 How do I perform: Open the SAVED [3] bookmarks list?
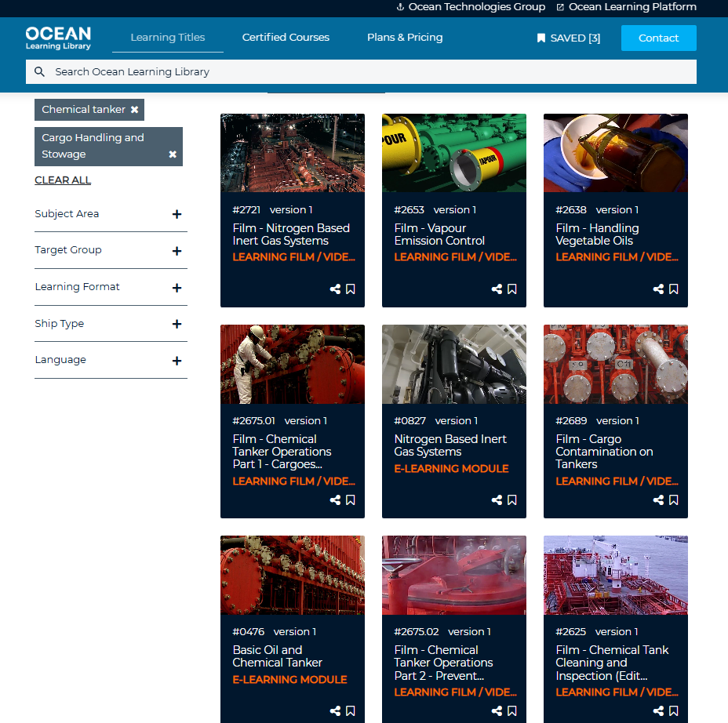568,38
